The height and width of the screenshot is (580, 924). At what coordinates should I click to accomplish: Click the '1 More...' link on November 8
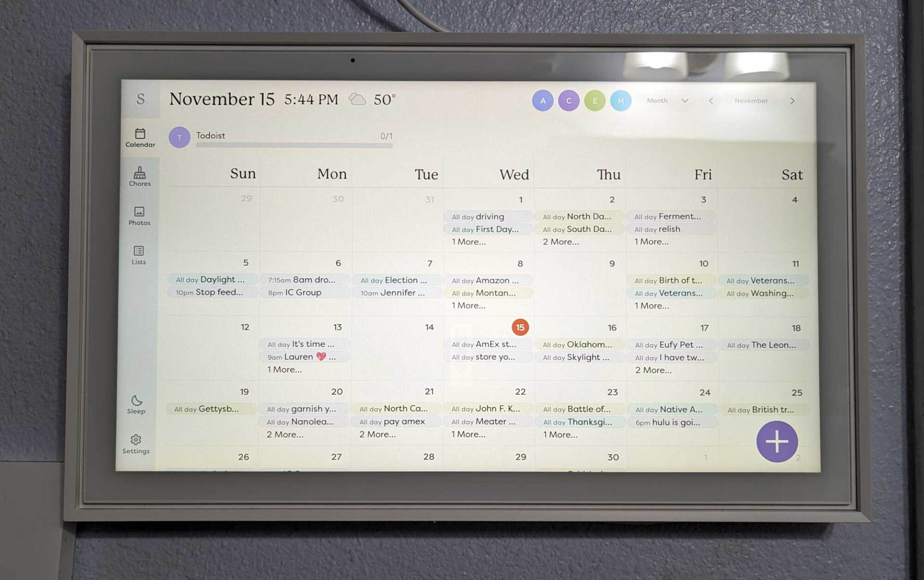point(468,305)
